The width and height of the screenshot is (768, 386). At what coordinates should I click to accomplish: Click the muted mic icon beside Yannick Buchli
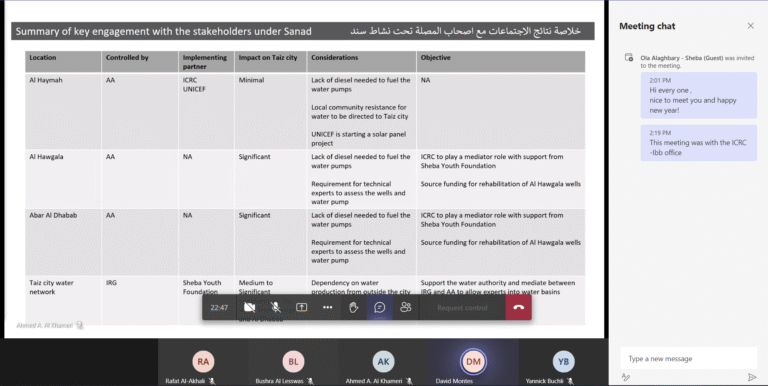pyautogui.click(x=570, y=381)
